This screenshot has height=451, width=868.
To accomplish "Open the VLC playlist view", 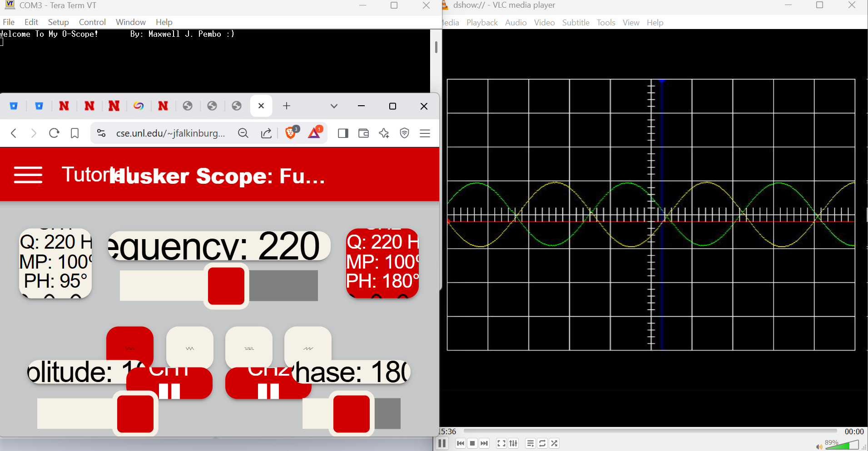I will pyautogui.click(x=530, y=443).
